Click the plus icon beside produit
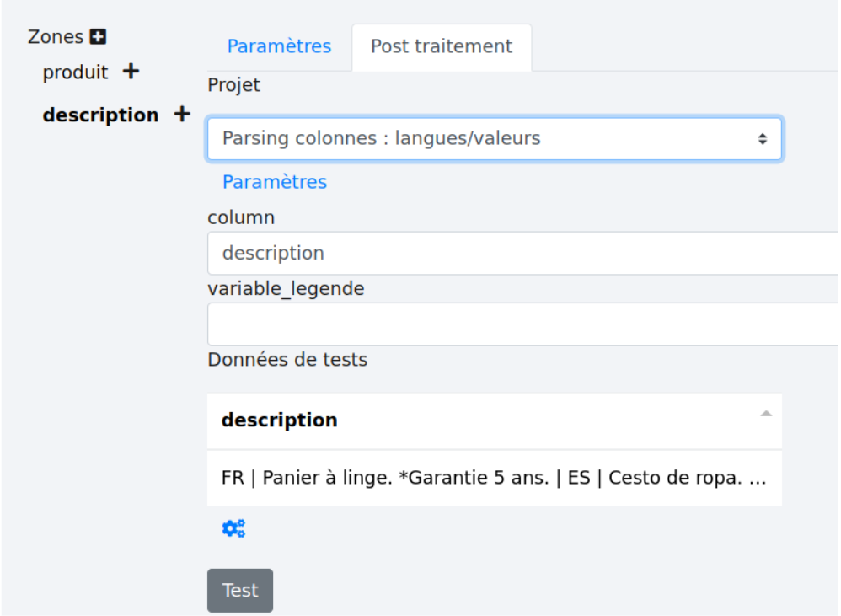This screenshot has height=616, width=841. [130, 72]
